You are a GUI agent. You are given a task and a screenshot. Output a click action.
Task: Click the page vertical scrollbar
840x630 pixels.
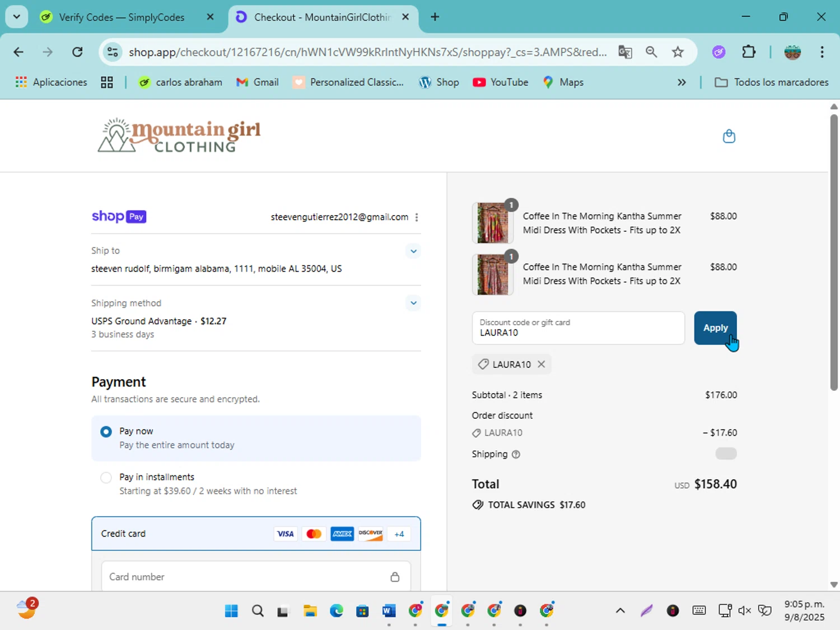[x=834, y=252]
